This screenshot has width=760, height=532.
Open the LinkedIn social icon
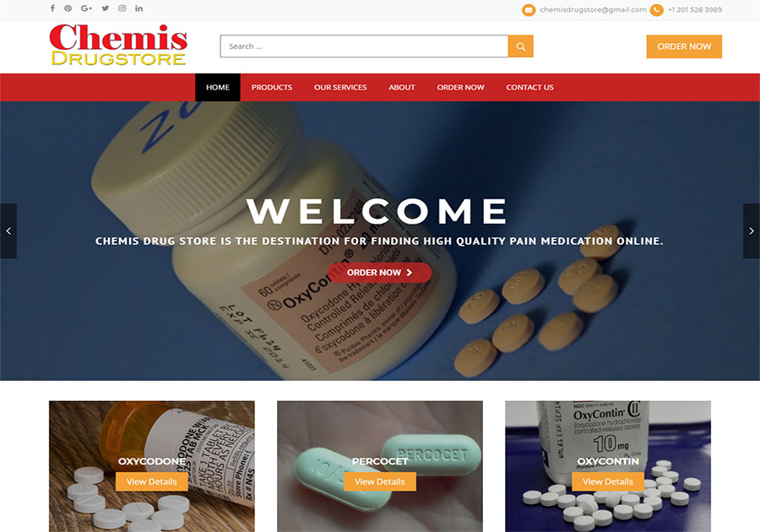coord(139,8)
